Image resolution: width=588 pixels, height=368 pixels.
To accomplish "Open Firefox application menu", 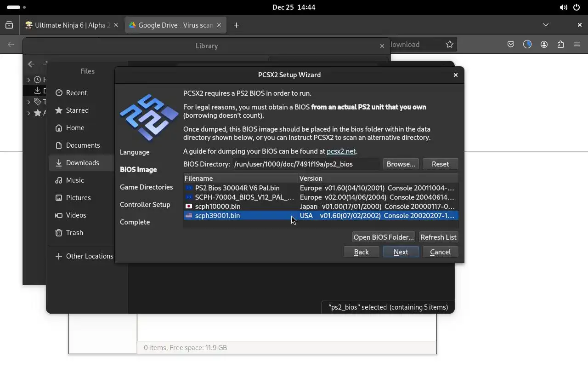I will [x=577, y=44].
